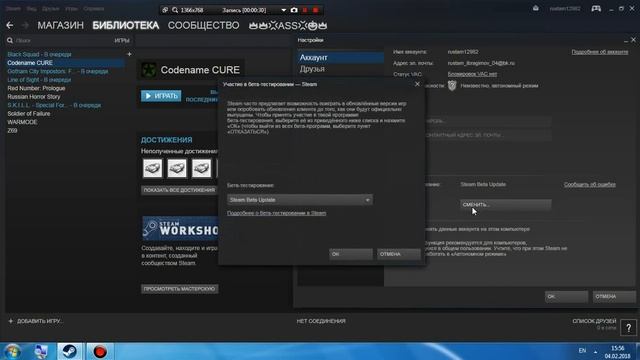The width and height of the screenshot is (640, 360).
Task: Click ОТМЕНА in the Settings window
Action: coord(614,297)
